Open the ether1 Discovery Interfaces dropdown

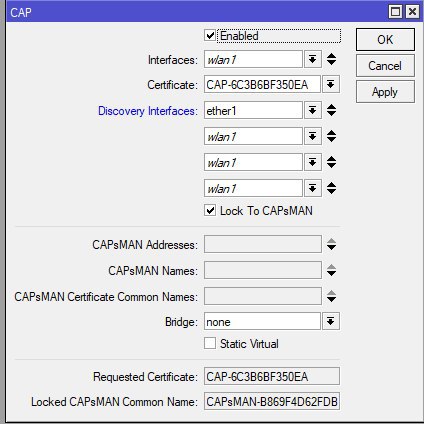(312, 110)
